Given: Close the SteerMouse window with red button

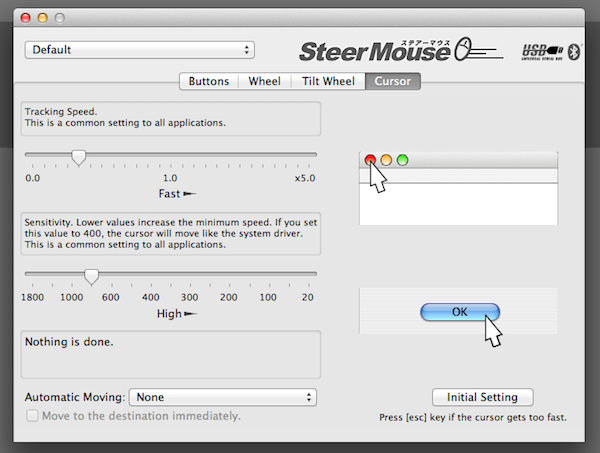Looking at the screenshot, I should click(26, 18).
